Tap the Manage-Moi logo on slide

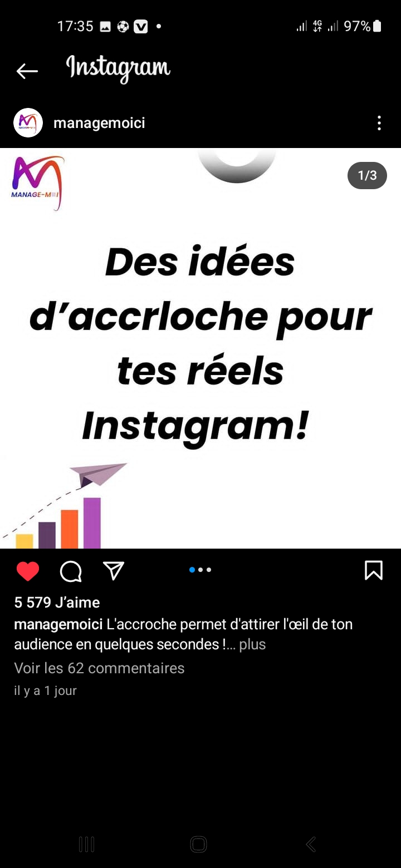(x=37, y=183)
